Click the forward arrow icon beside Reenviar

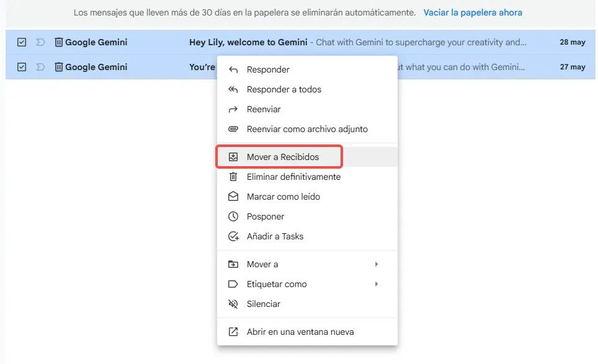pyautogui.click(x=233, y=109)
